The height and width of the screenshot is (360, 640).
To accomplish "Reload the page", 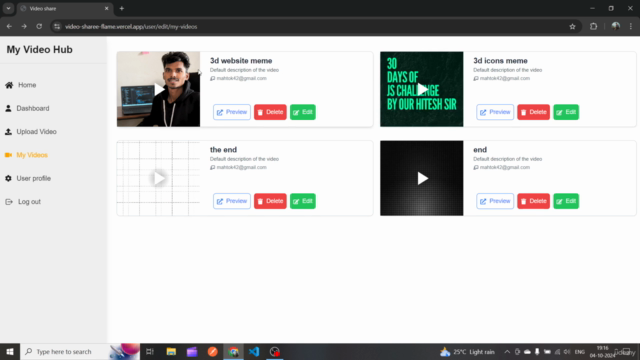I will 39,27.
